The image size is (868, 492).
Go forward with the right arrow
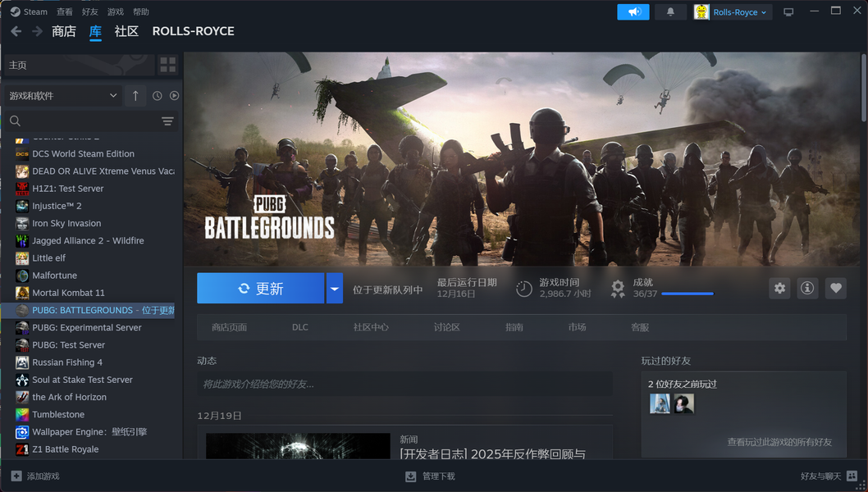37,31
